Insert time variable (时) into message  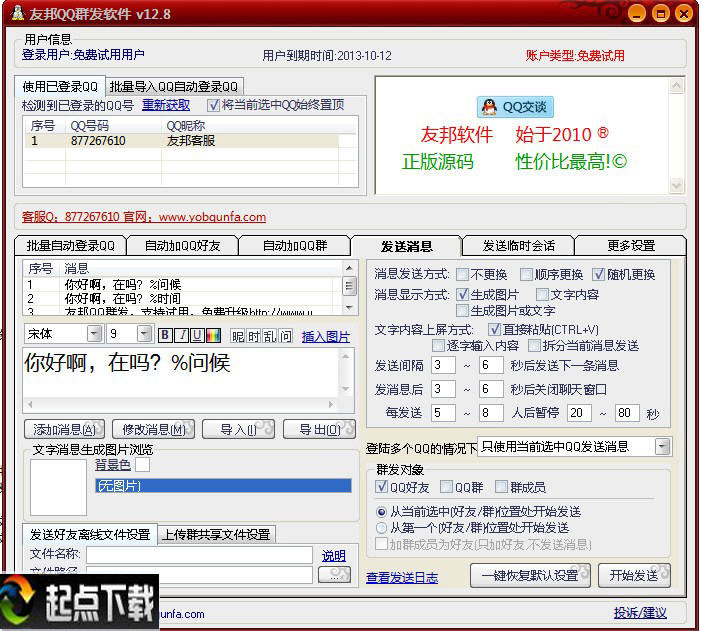(x=253, y=336)
